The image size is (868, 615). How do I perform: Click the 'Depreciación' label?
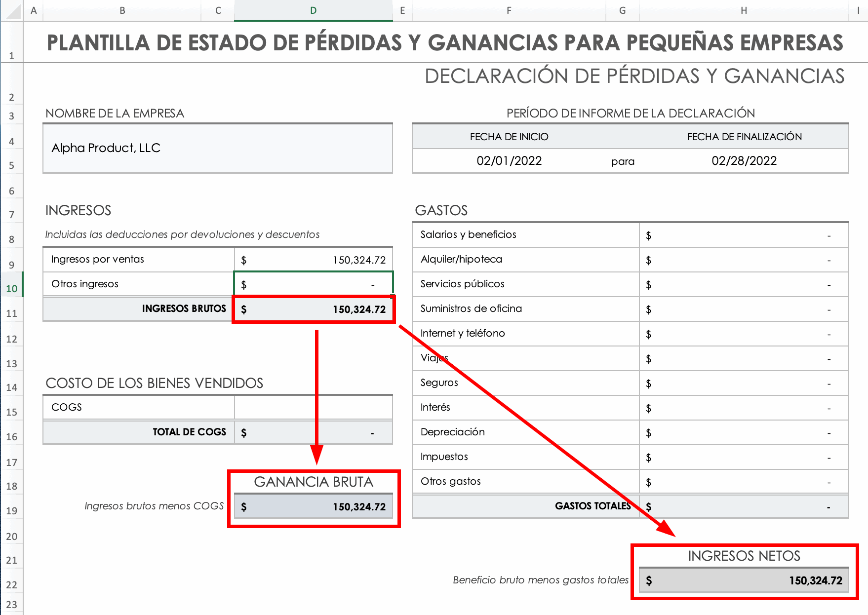point(453,432)
